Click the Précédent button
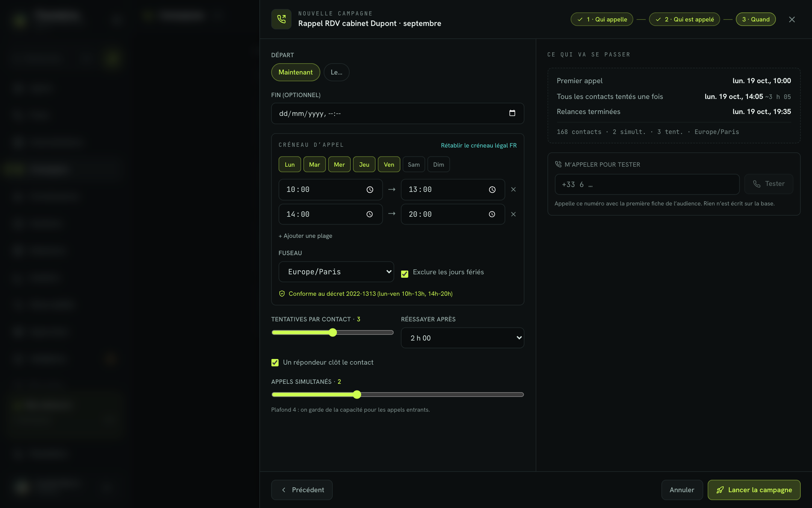 coord(302,490)
